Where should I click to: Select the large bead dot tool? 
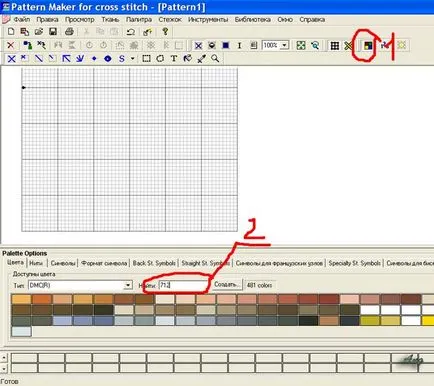tap(108, 59)
